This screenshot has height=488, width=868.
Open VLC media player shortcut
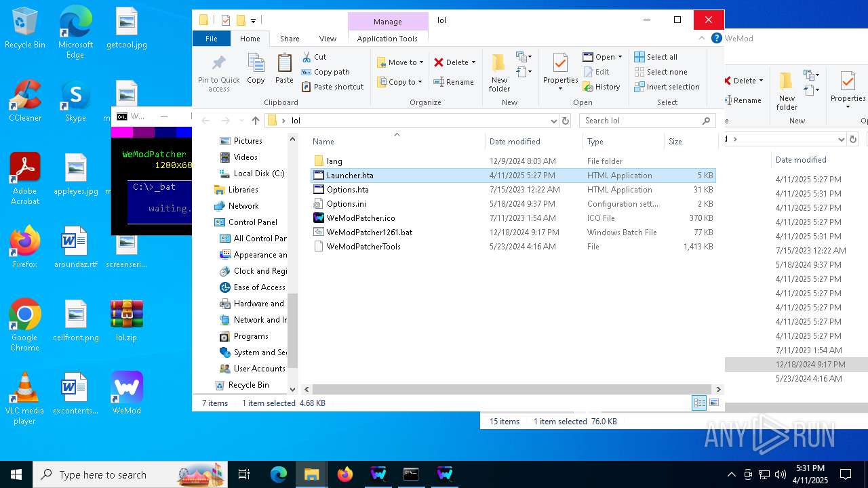tap(25, 399)
